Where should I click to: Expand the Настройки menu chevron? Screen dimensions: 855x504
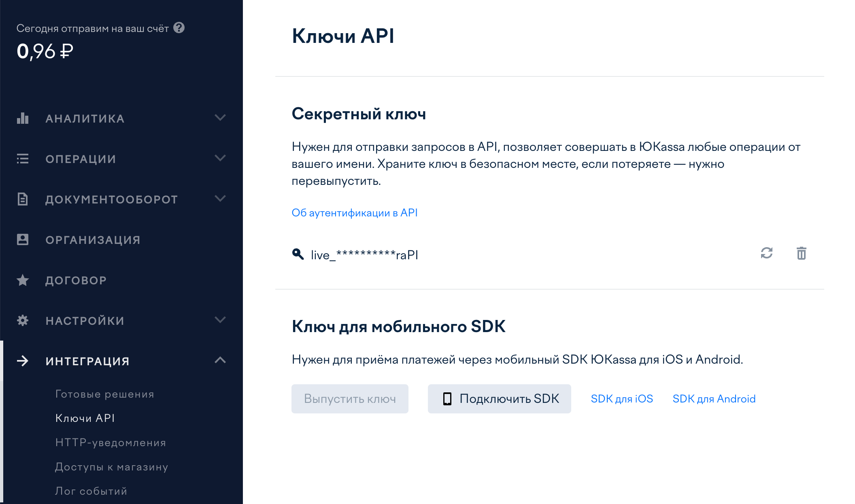(x=221, y=320)
